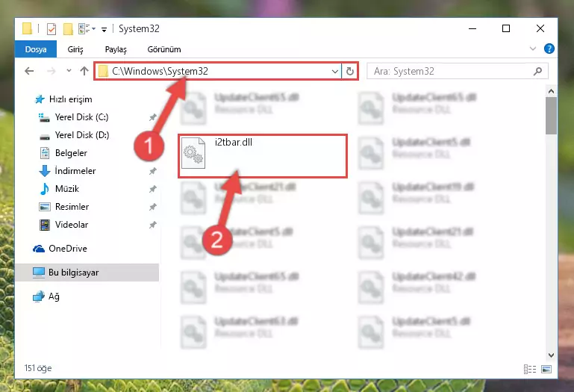Open Resimler folder in sidebar
This screenshot has width=574, height=392.
72,207
